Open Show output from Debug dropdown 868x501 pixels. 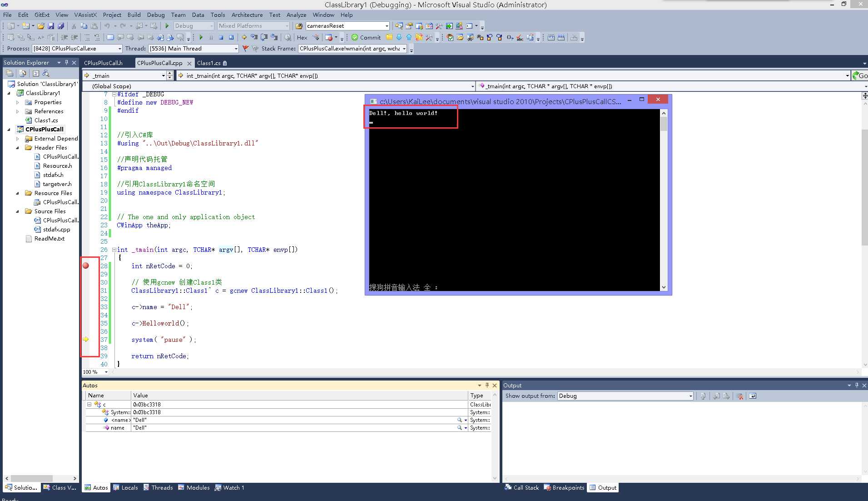[x=625, y=396]
